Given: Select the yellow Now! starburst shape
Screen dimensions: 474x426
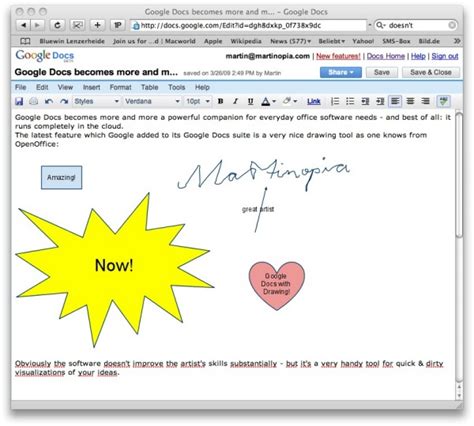Looking at the screenshot, I should tap(114, 269).
